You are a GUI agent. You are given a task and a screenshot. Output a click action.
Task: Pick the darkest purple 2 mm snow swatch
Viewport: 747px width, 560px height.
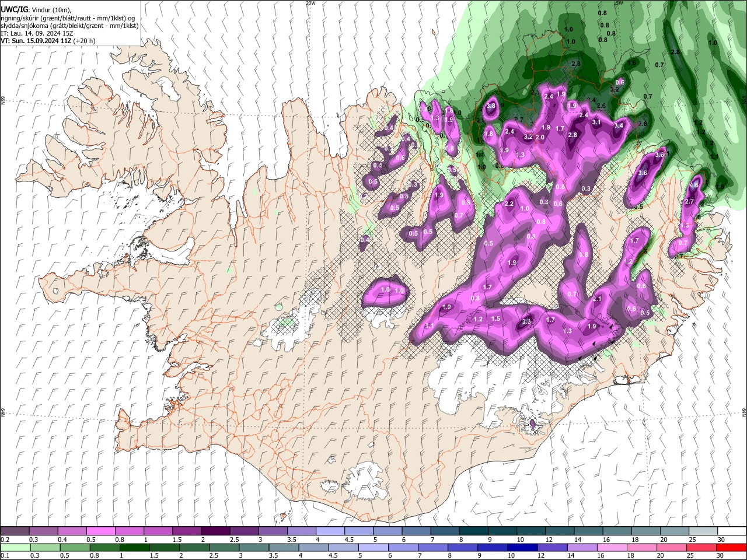215,531
